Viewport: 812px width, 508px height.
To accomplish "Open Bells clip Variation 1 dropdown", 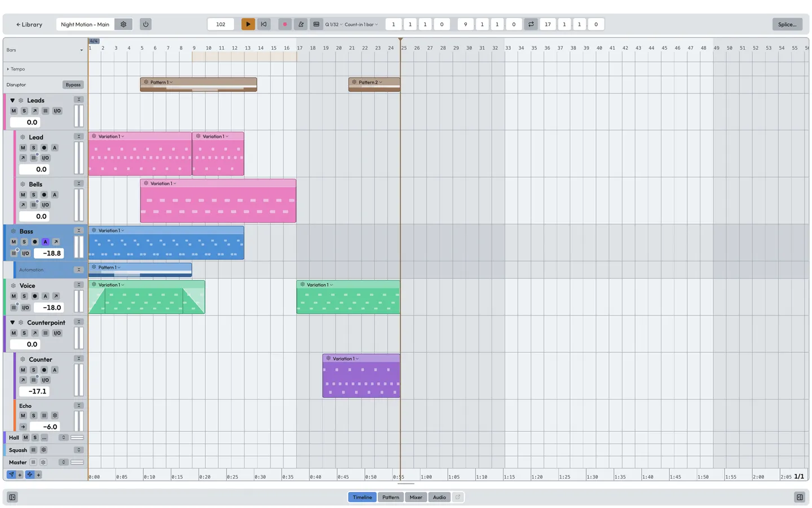I will pos(163,183).
